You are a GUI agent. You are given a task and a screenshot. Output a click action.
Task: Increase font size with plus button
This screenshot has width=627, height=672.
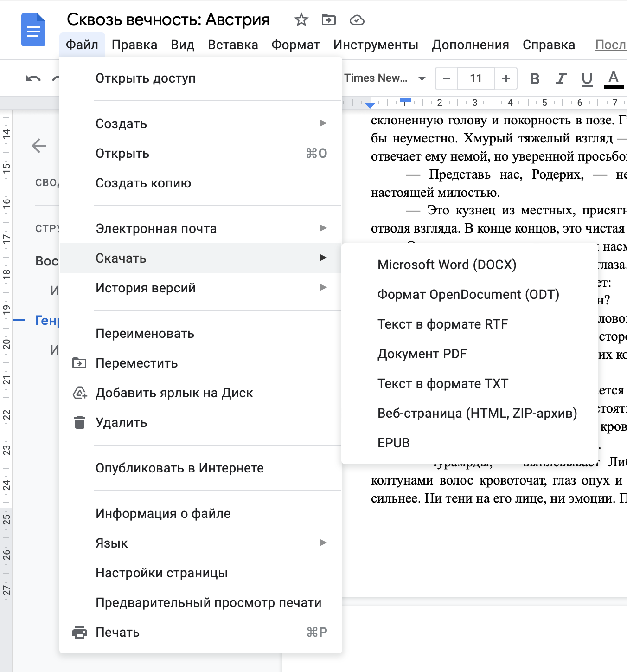pos(505,78)
